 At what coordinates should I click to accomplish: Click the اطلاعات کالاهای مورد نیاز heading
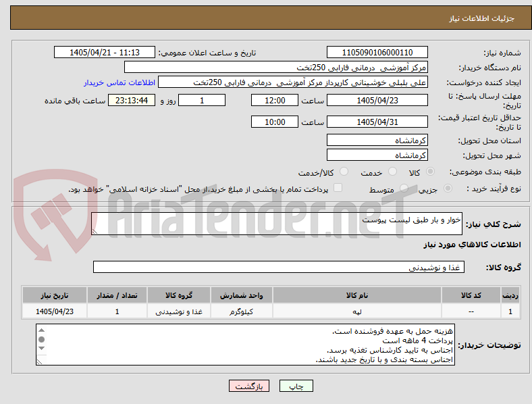tap(472, 245)
